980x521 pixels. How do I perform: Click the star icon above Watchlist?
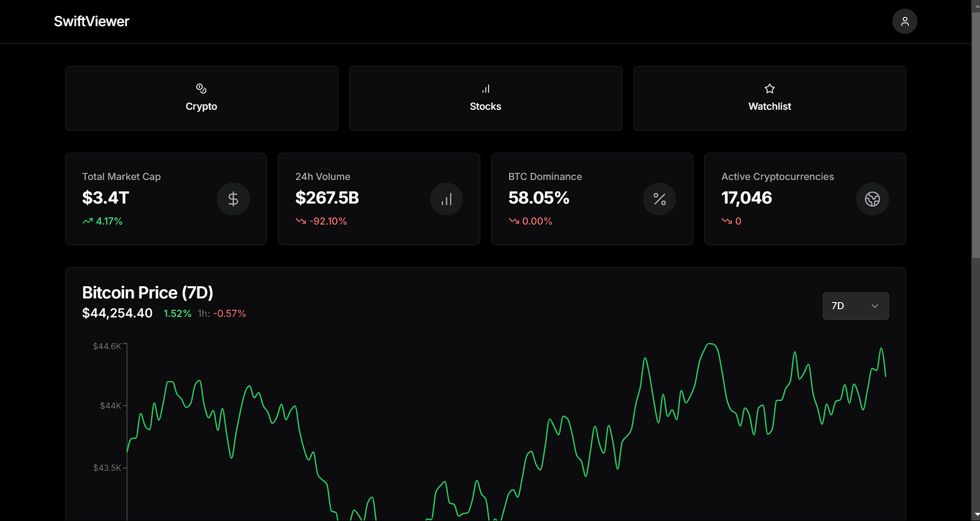coord(769,89)
